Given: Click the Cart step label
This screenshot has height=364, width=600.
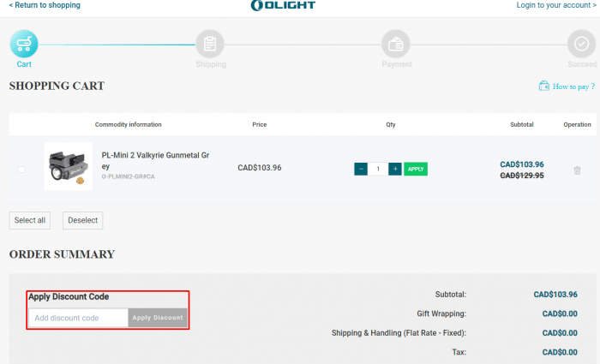Looking at the screenshot, I should pyautogui.click(x=24, y=64).
